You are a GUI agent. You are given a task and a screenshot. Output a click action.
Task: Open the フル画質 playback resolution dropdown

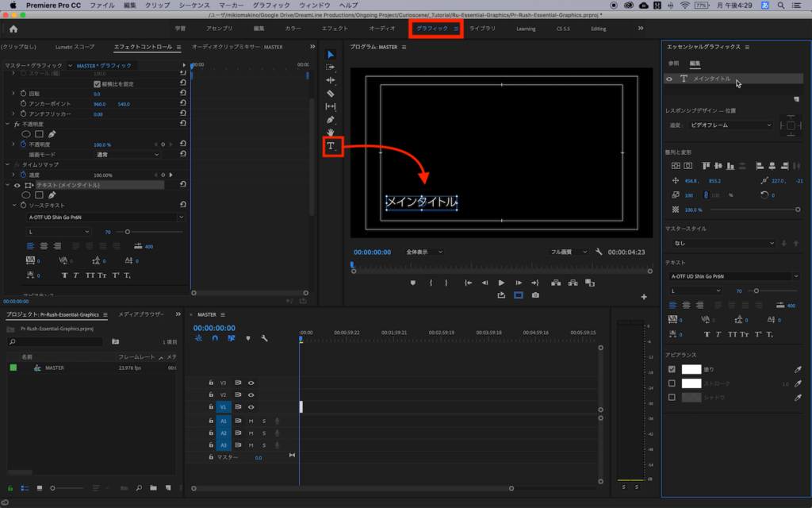click(569, 252)
